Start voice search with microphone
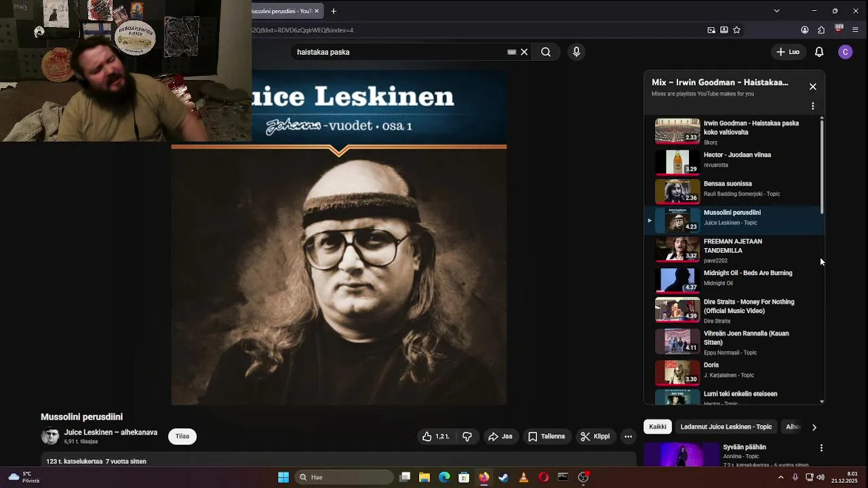The width and height of the screenshot is (868, 488). pyautogui.click(x=576, y=52)
